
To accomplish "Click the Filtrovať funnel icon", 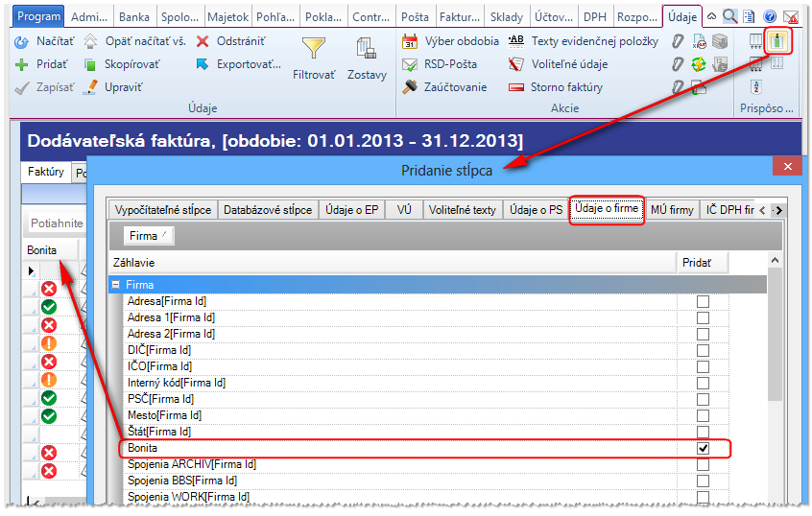I will pyautogui.click(x=314, y=48).
